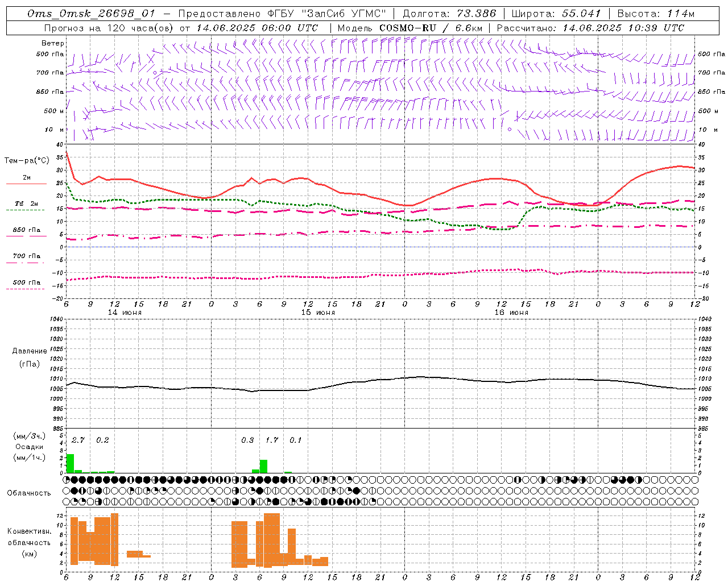Click the red line sample under 2м legend

[26, 184]
